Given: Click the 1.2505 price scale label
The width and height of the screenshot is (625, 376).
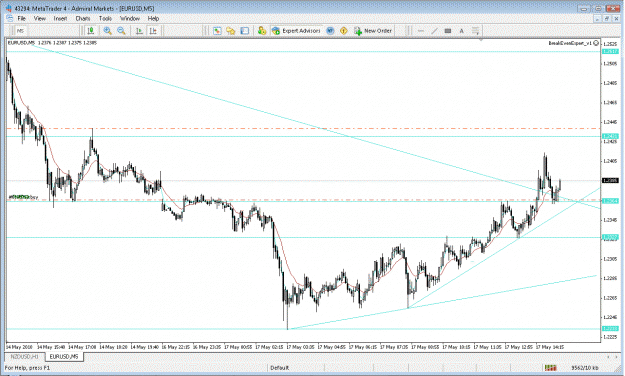Looking at the screenshot, I should [610, 63].
